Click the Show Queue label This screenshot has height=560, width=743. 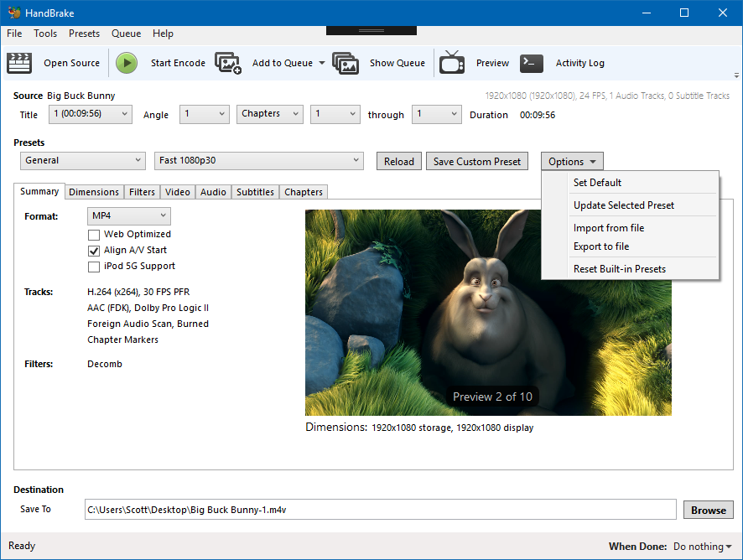click(x=397, y=63)
